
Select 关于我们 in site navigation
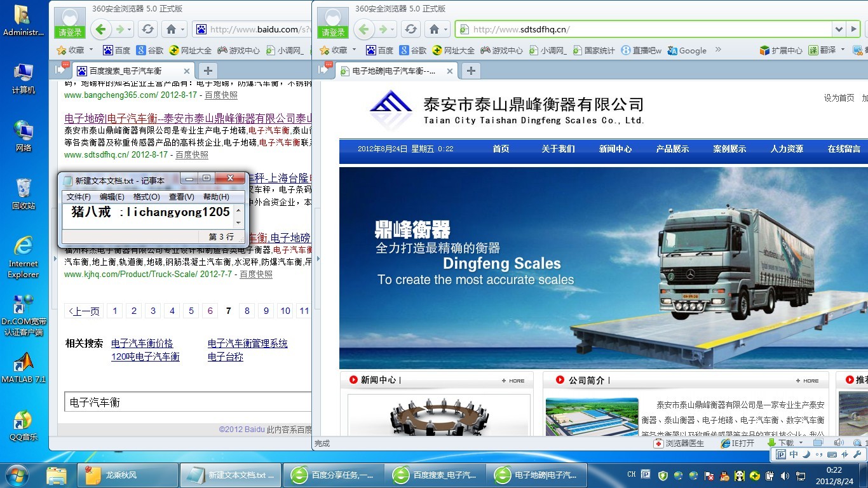(x=558, y=149)
